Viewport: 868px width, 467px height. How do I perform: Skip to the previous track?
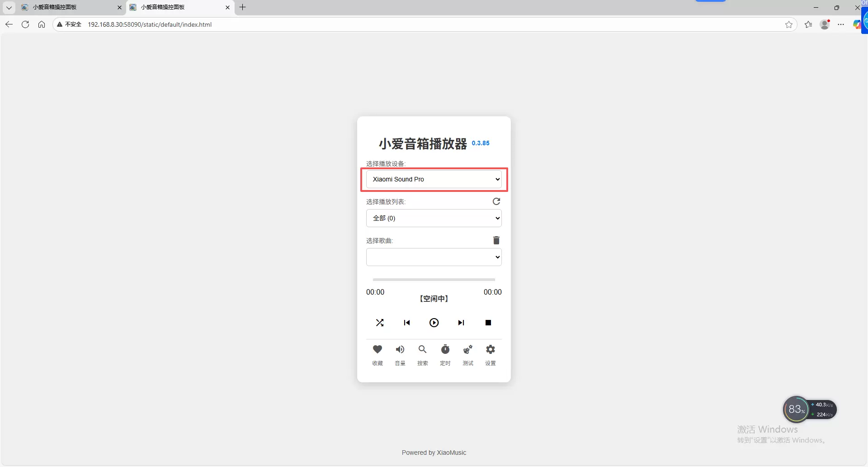pos(407,323)
